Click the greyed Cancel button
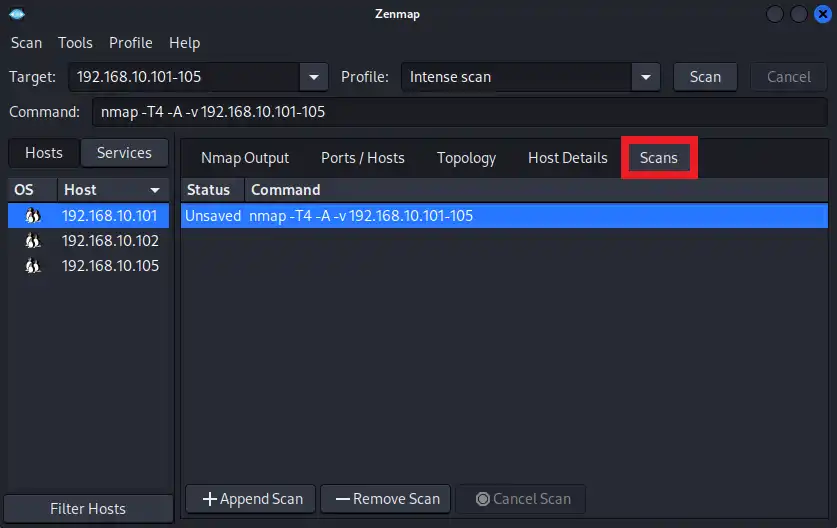The width and height of the screenshot is (837, 528). [x=788, y=77]
